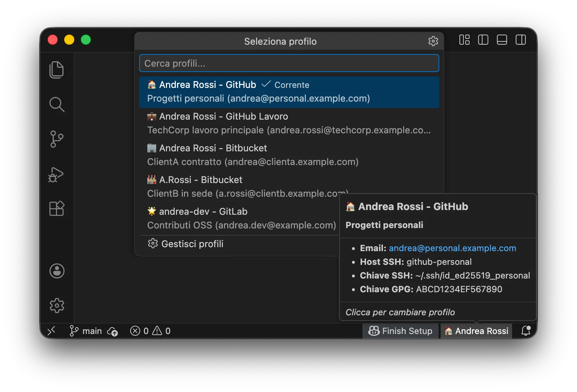577x392 pixels.
Task: Open the Extensions view
Action: pyautogui.click(x=57, y=208)
